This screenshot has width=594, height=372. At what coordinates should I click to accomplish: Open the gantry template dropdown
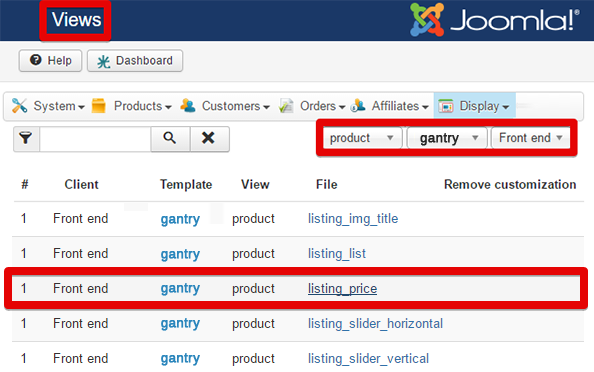click(x=447, y=138)
